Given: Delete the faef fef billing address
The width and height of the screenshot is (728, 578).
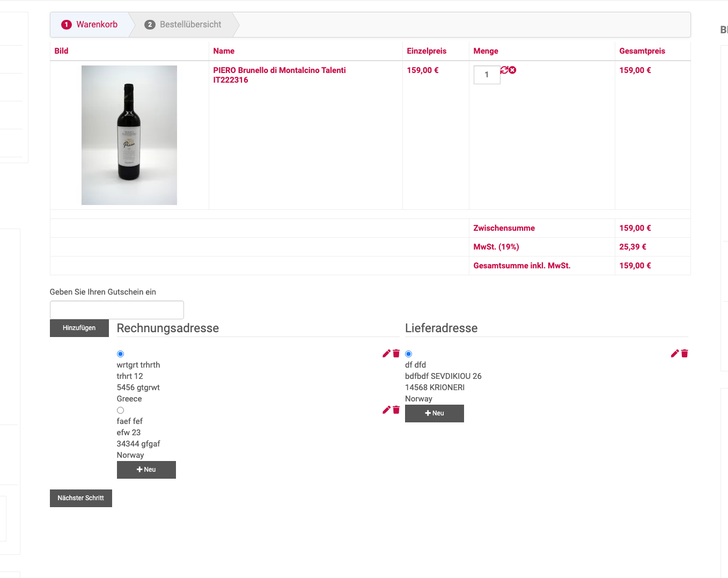Looking at the screenshot, I should 396,409.
